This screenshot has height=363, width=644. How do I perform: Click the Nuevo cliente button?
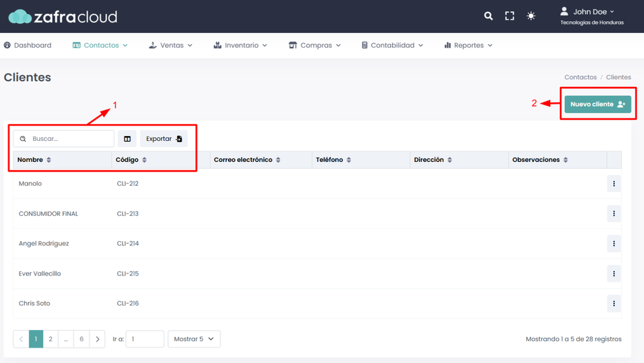[x=598, y=104]
